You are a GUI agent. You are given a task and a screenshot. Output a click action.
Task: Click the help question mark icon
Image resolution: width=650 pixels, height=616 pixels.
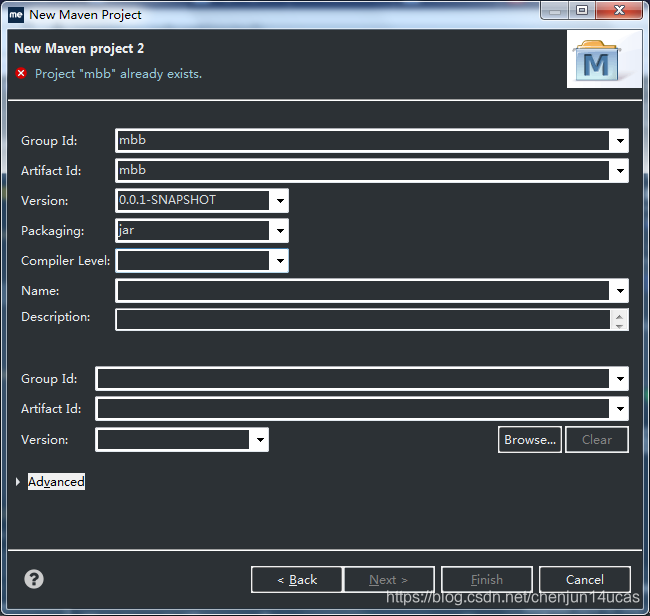click(34, 579)
